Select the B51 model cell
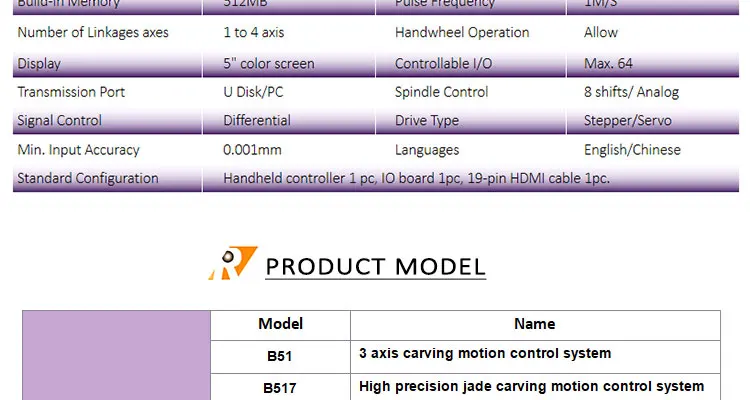The width and height of the screenshot is (750, 400). (280, 356)
